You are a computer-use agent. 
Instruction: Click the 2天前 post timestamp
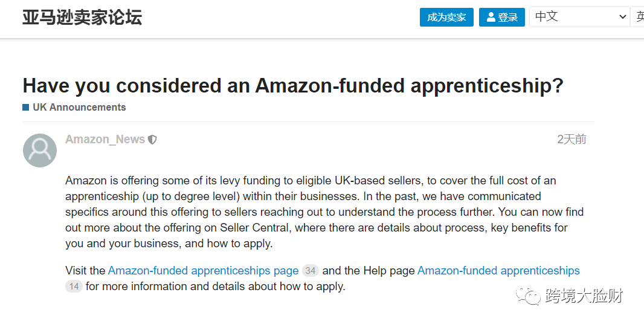pyautogui.click(x=572, y=140)
